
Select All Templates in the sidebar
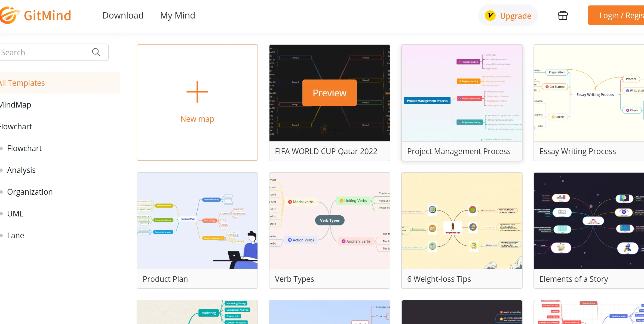coord(23,83)
